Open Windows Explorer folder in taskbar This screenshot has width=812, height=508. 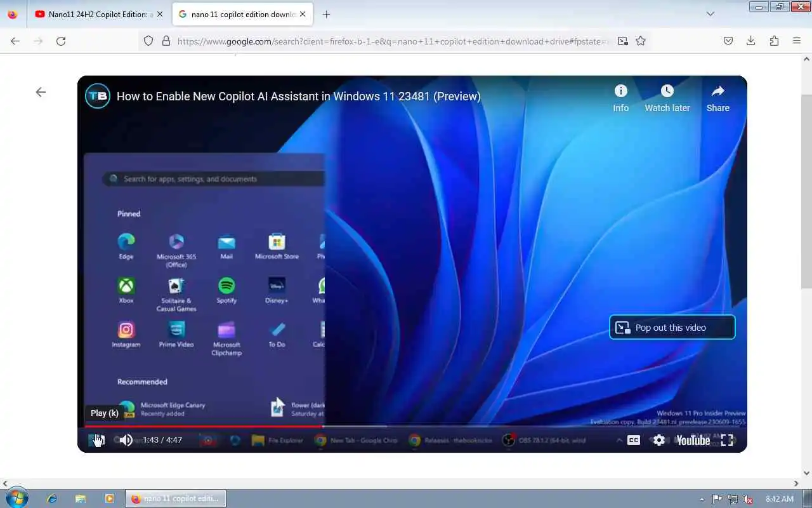pos(81,498)
